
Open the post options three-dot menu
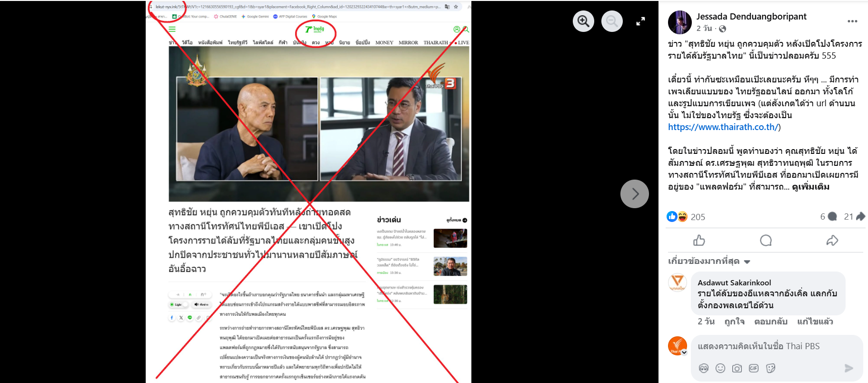(852, 21)
